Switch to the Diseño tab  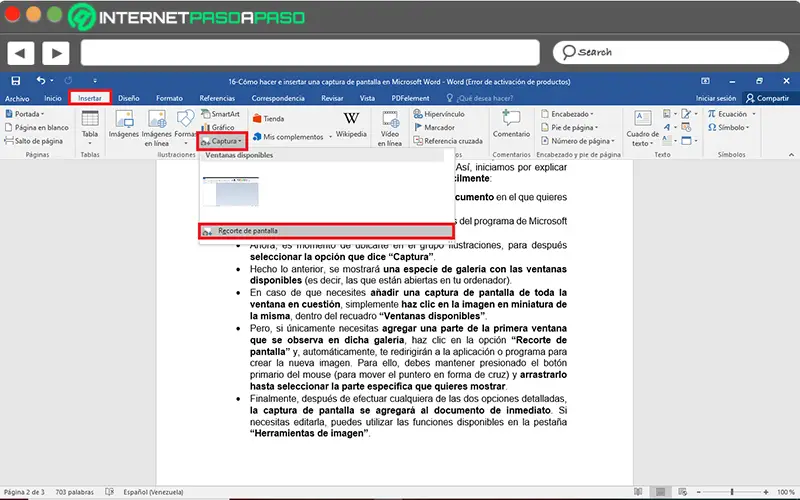coord(129,98)
